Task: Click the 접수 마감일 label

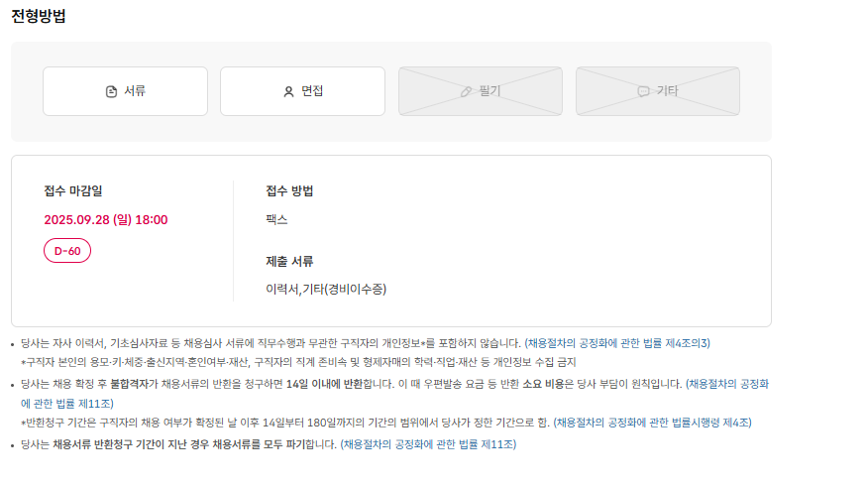Action: pyautogui.click(x=73, y=191)
